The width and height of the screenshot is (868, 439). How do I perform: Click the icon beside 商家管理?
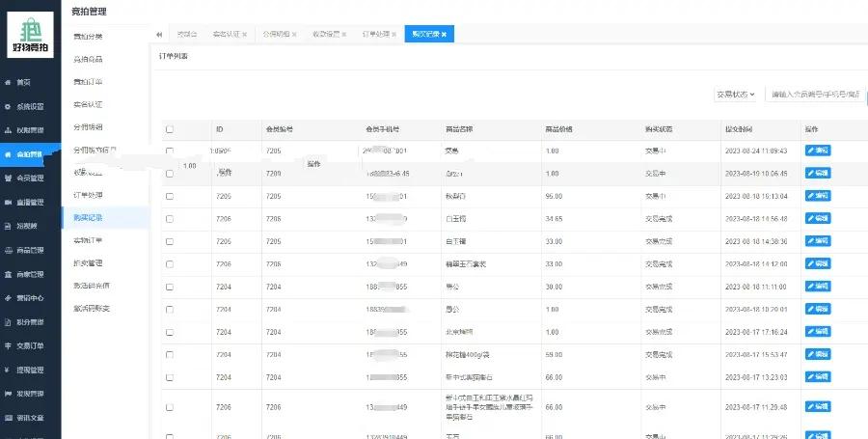tap(8, 274)
